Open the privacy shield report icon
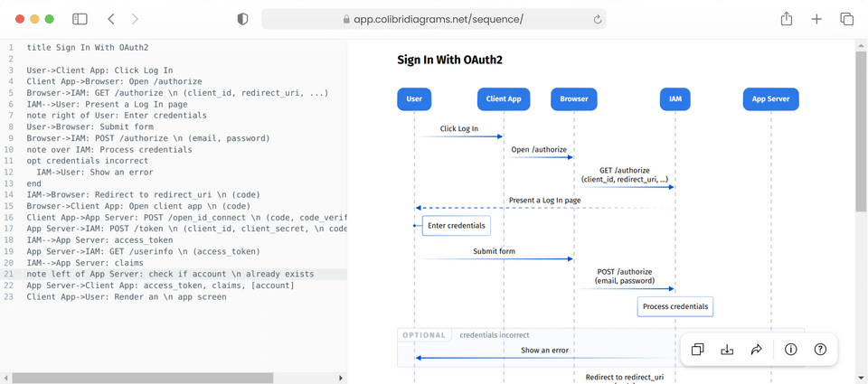 [242, 19]
